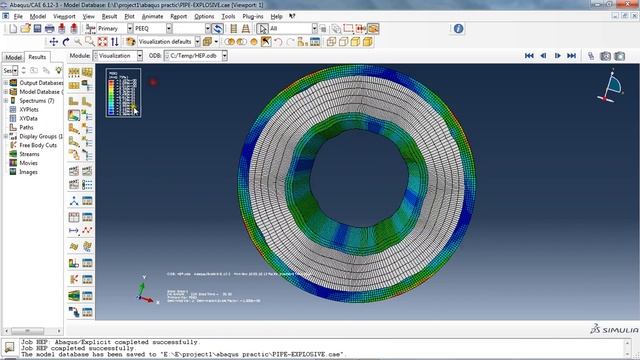
Task: Open a file with the folder icon
Action: pos(25,29)
